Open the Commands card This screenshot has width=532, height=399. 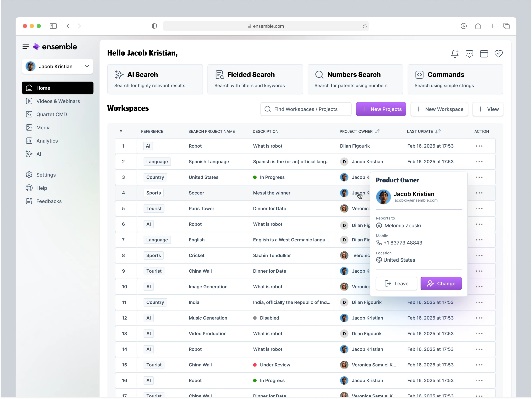(455, 79)
